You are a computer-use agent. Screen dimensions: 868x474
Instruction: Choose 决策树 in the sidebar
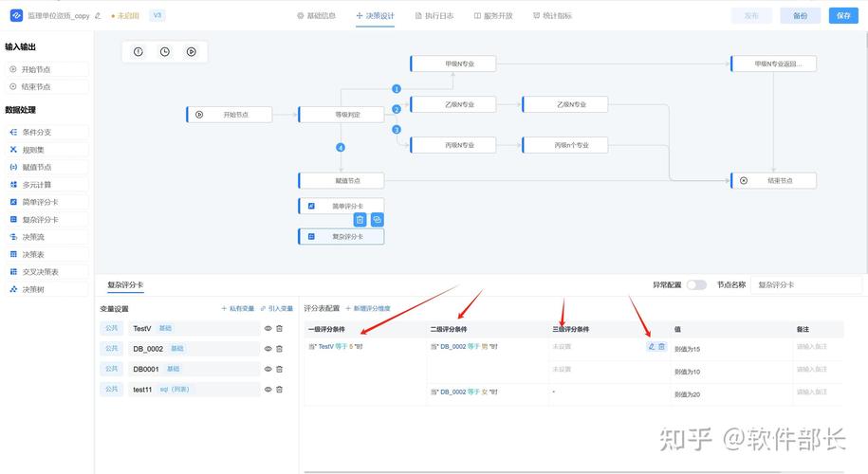tap(47, 289)
